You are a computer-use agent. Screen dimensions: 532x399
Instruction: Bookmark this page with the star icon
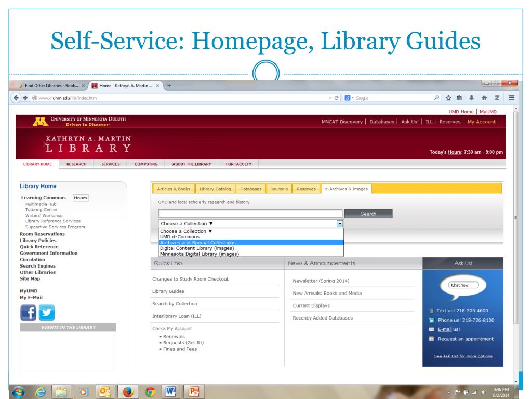coord(448,98)
